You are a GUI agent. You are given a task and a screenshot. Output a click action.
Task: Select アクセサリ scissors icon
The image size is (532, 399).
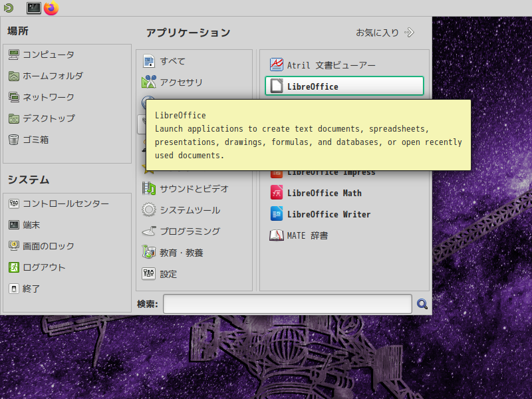click(148, 82)
